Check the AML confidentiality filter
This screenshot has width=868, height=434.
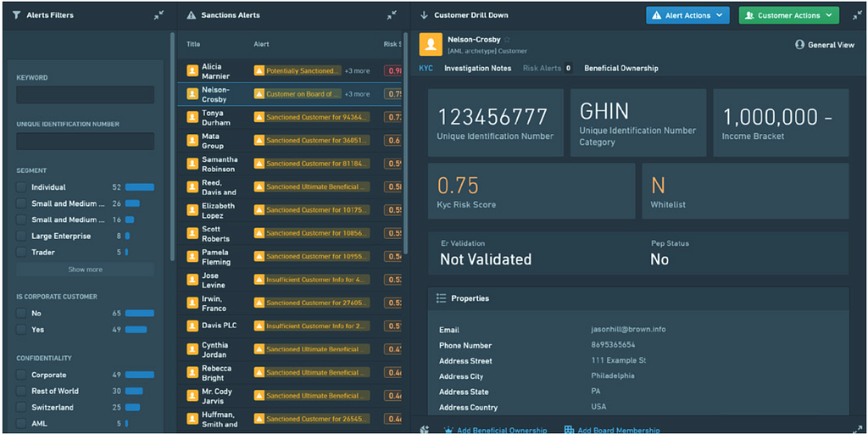coord(21,424)
